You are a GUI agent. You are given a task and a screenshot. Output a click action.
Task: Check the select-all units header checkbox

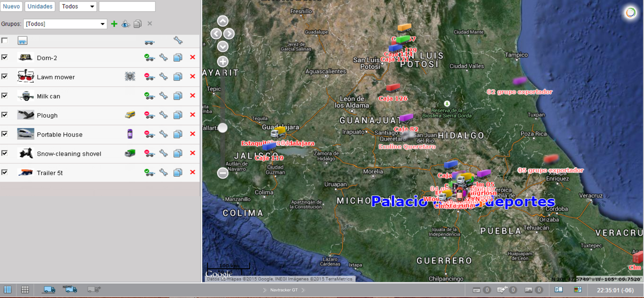coord(5,41)
